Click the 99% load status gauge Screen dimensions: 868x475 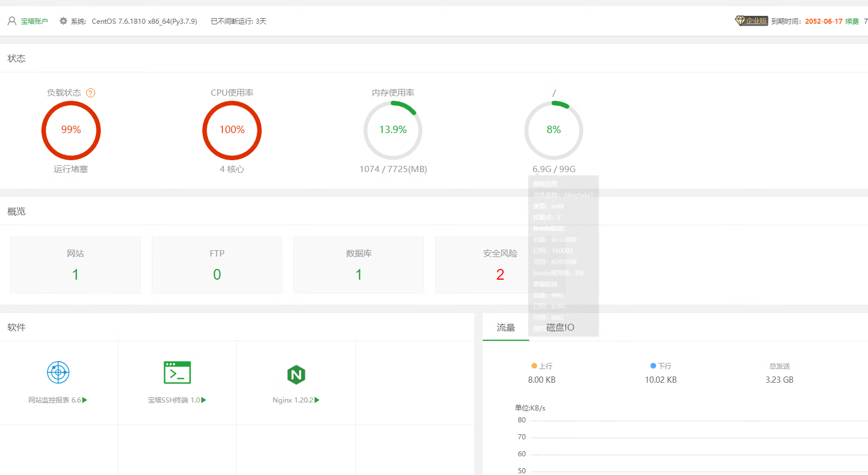point(71,130)
